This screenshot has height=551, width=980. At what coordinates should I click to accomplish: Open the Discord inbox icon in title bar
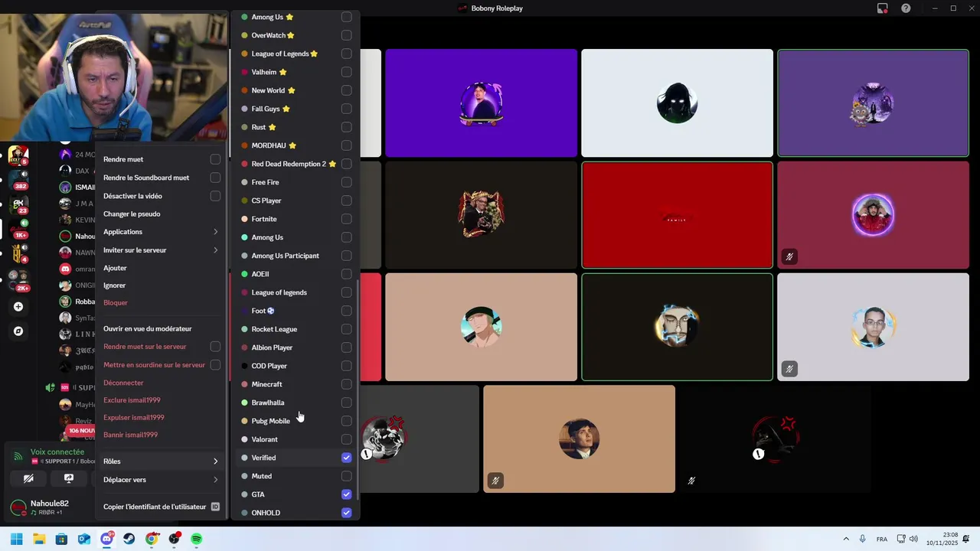pyautogui.click(x=883, y=8)
